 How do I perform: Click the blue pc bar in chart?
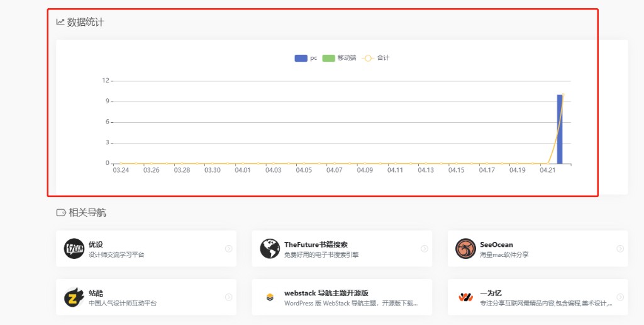[559, 129]
